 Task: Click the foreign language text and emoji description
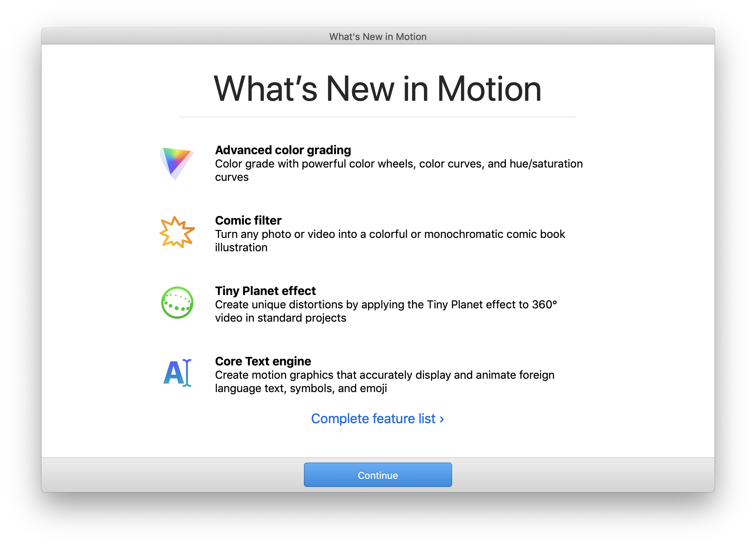click(384, 375)
